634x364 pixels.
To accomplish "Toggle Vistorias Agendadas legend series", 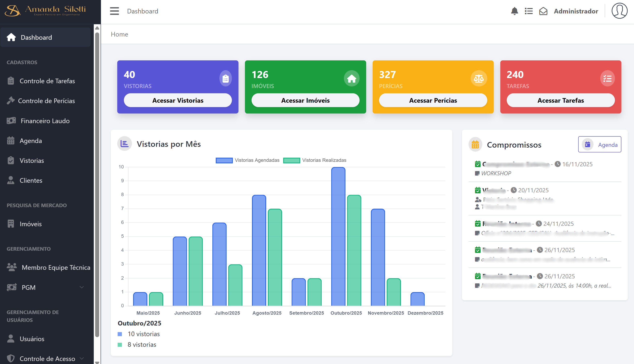I will (x=248, y=160).
